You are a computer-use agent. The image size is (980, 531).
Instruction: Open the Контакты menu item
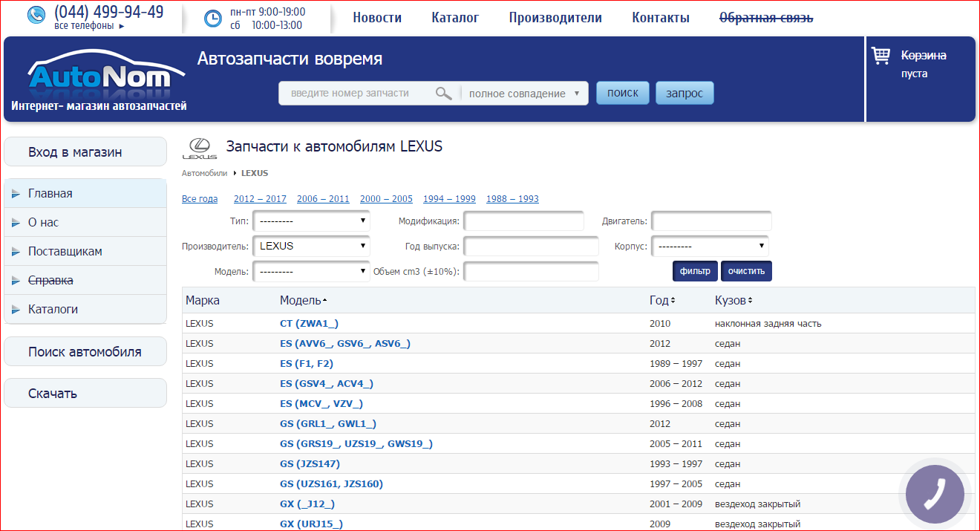pyautogui.click(x=661, y=18)
